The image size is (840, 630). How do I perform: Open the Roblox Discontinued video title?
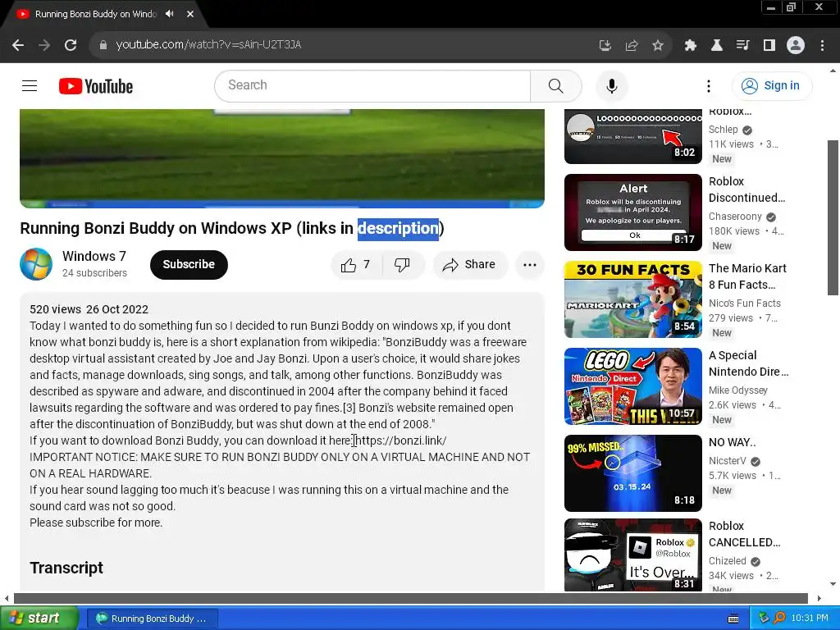pos(746,189)
